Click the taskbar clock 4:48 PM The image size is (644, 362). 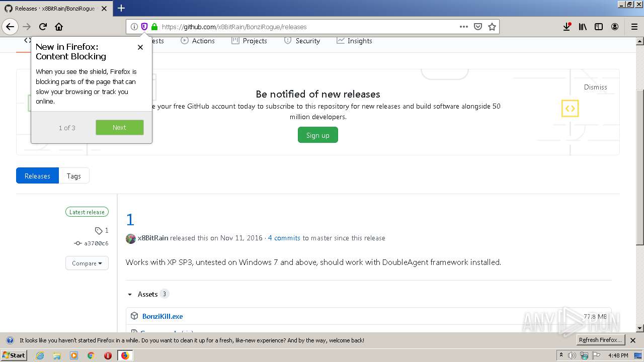pyautogui.click(x=618, y=355)
